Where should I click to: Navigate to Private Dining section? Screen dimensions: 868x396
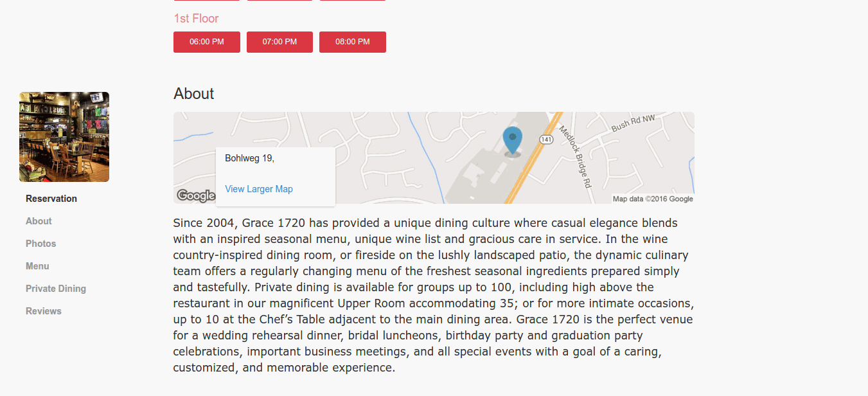click(x=56, y=289)
